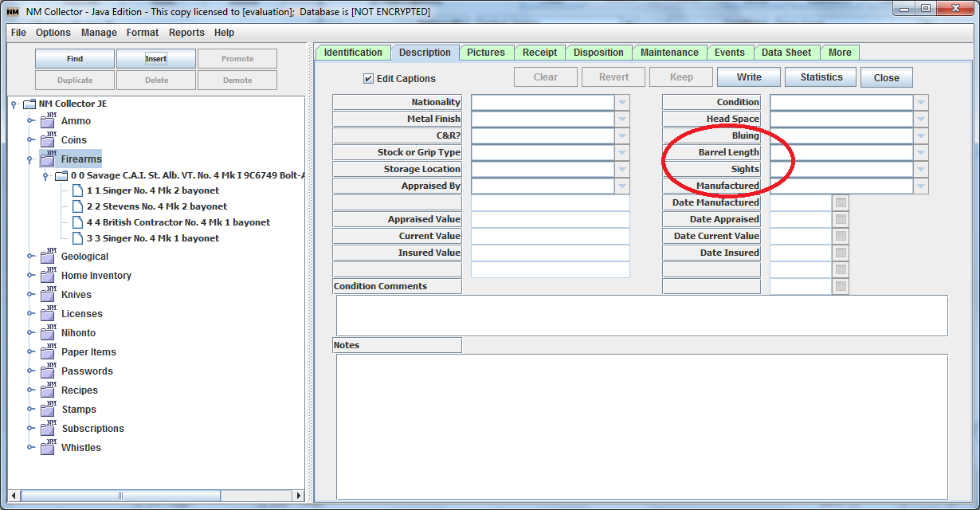
Task: Open the Nationality dropdown
Action: coord(621,102)
